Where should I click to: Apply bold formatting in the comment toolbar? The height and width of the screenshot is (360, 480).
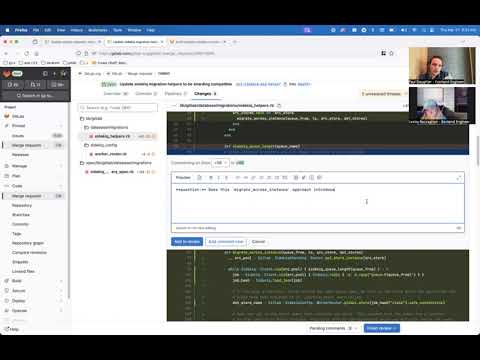click(211, 178)
